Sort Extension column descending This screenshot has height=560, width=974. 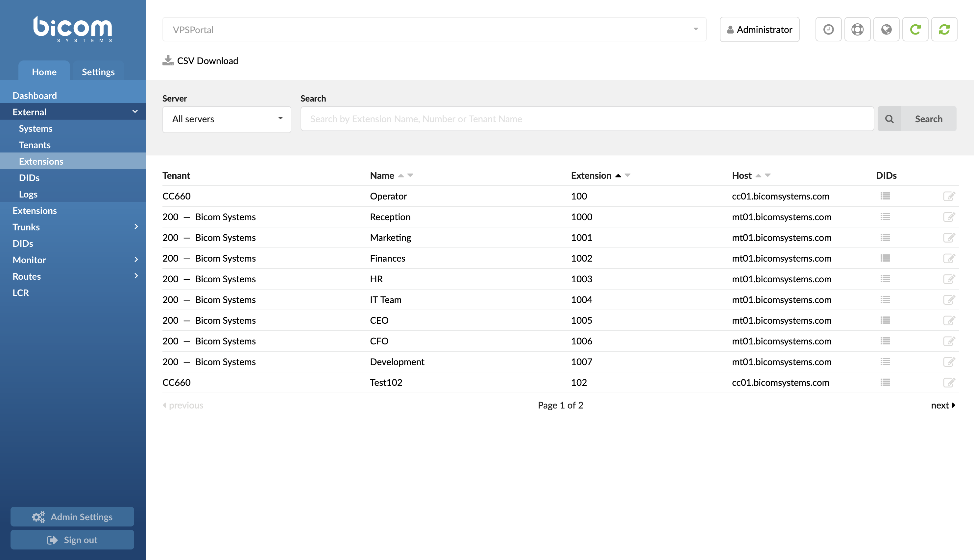tap(627, 175)
